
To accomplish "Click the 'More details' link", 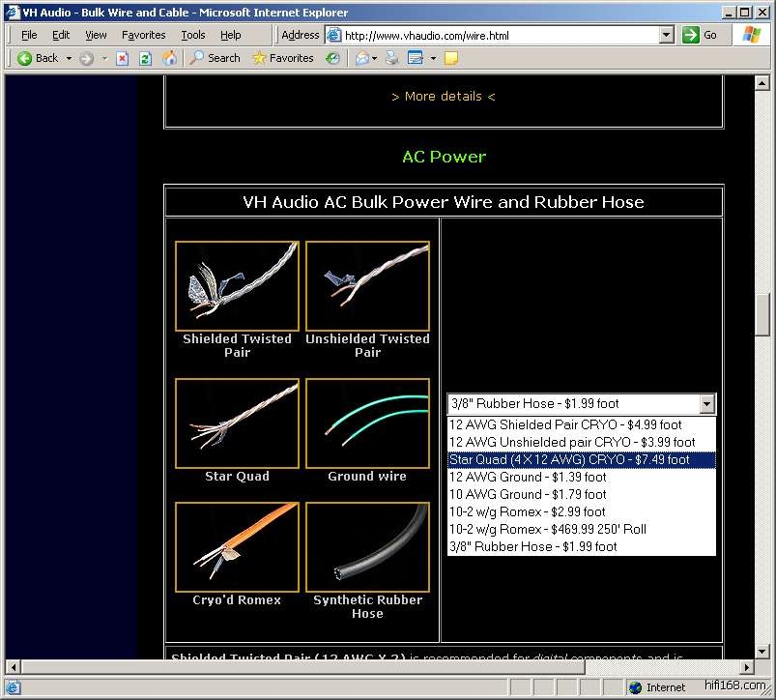I will coord(443,97).
